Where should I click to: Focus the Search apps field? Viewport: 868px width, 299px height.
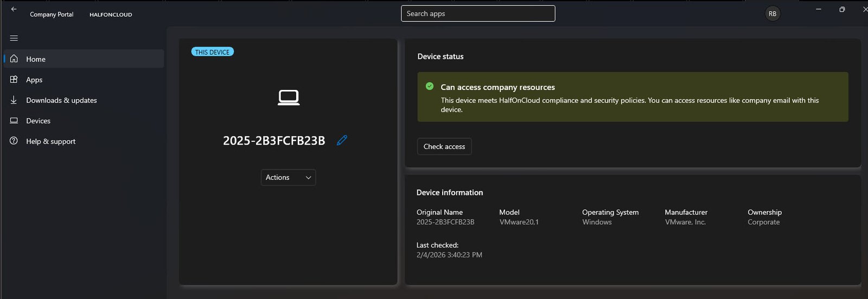(x=477, y=14)
